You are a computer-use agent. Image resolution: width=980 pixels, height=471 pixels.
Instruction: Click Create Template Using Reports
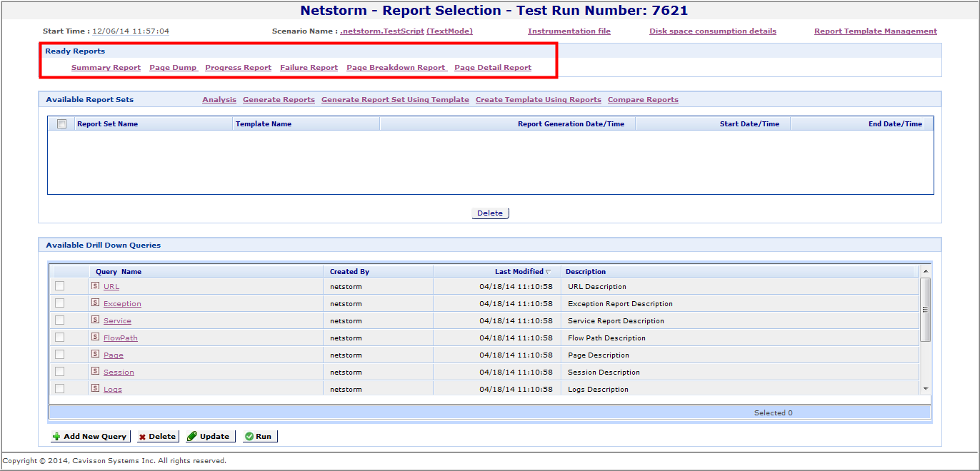tap(539, 100)
